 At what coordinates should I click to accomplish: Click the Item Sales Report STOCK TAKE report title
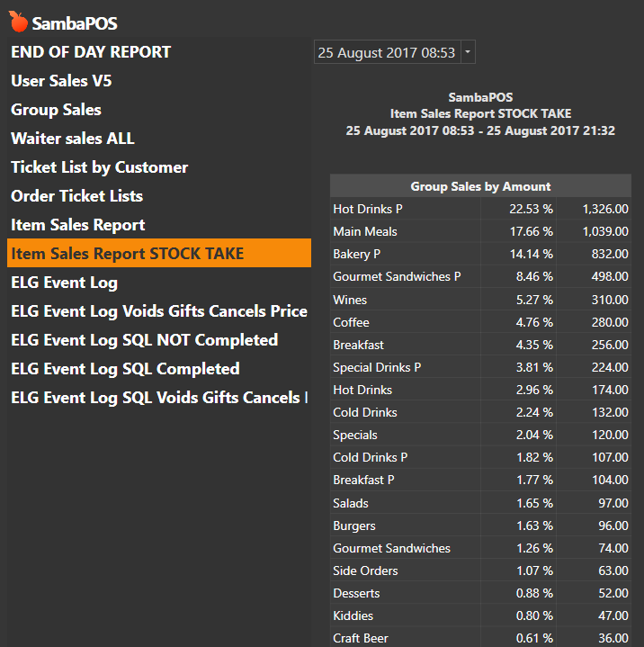480,114
